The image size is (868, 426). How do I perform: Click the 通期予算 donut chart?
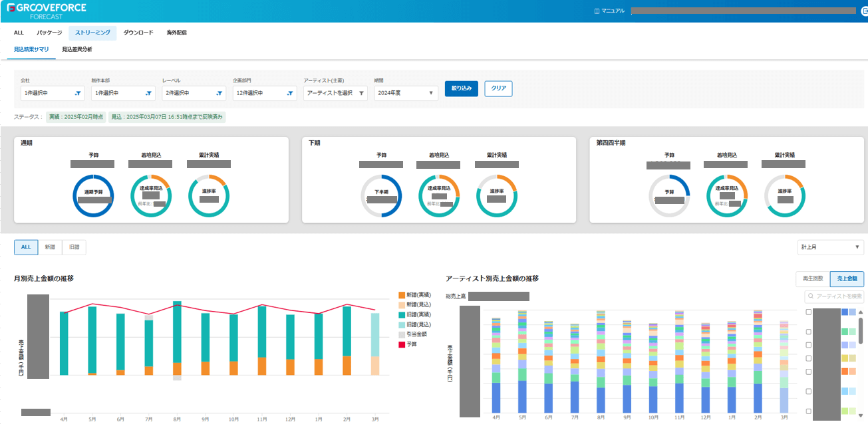(x=93, y=196)
